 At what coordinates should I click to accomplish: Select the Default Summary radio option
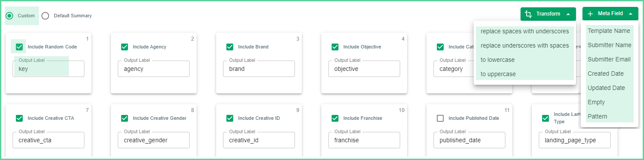(x=45, y=16)
